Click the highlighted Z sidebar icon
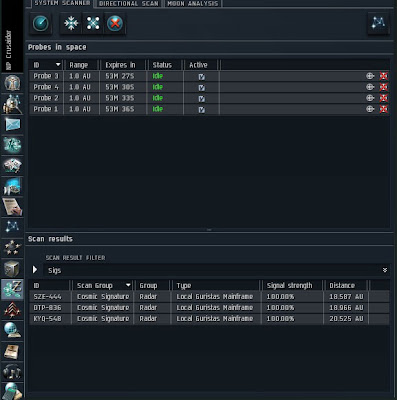The width and height of the screenshot is (397, 400). pyautogui.click(x=12, y=289)
